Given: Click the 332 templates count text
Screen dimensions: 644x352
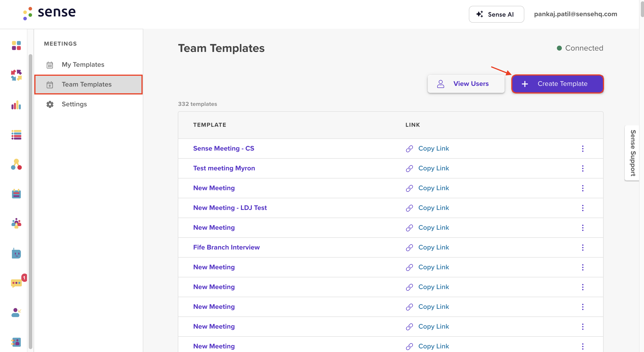Looking at the screenshot, I should [197, 104].
